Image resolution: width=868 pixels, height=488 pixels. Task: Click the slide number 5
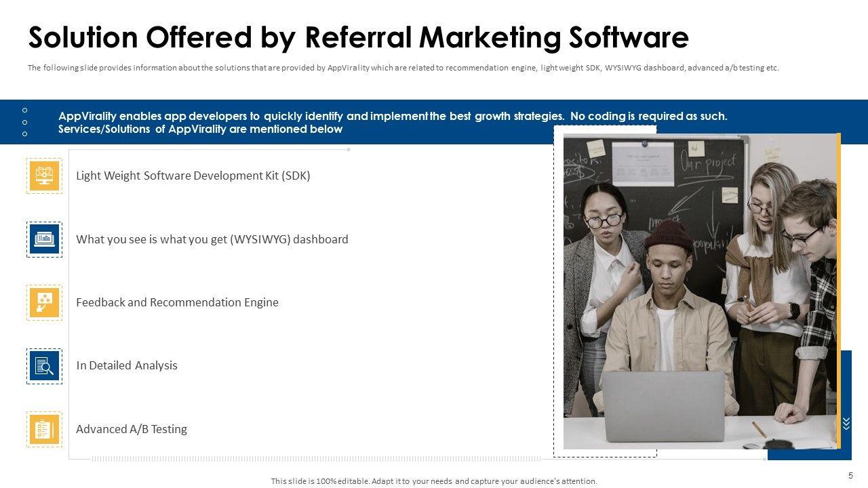(x=850, y=475)
